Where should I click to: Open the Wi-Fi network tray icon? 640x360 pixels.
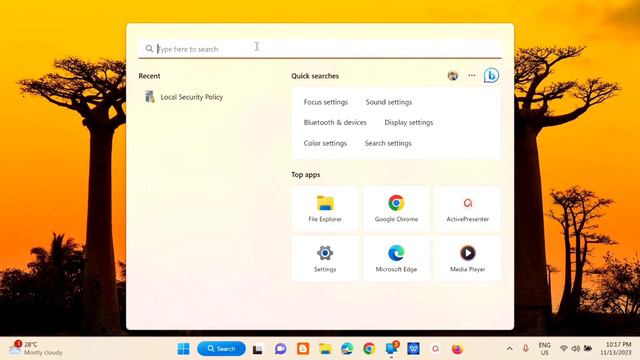(564, 349)
